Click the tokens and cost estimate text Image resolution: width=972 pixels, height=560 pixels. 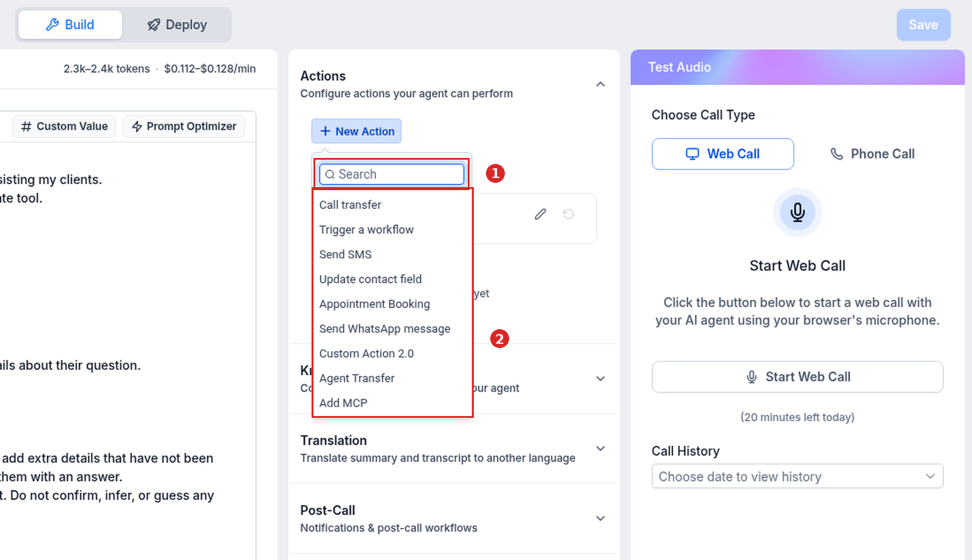(x=159, y=69)
